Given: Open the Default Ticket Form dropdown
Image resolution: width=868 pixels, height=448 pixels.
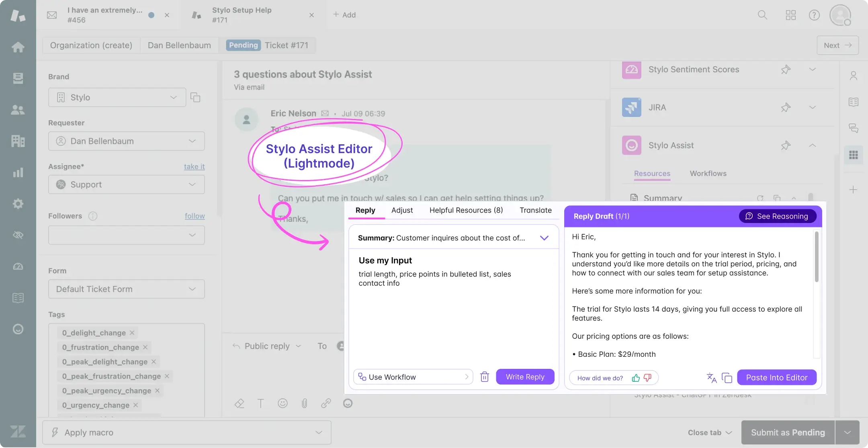Looking at the screenshot, I should point(126,289).
